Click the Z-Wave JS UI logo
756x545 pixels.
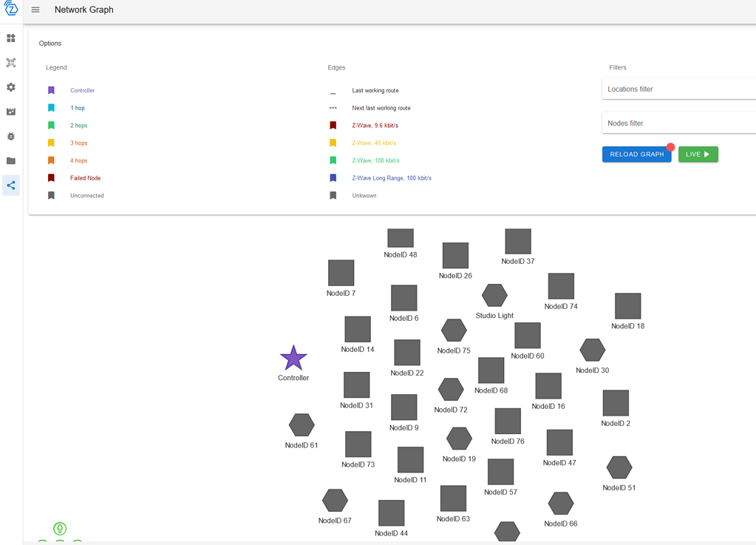12,10
